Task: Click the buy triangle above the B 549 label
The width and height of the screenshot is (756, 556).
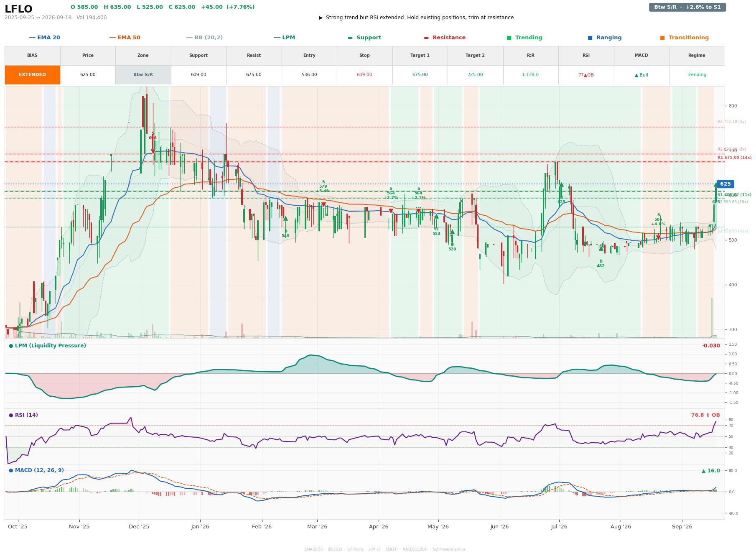Action: tap(285, 218)
